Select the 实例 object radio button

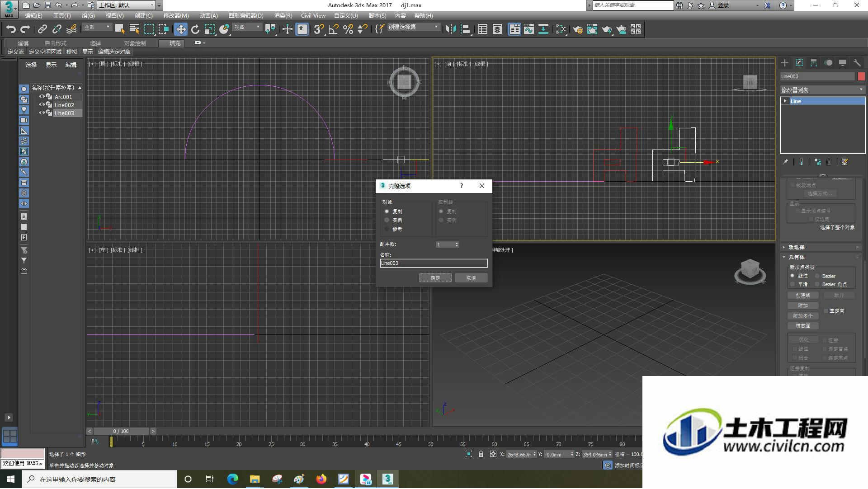[387, 220]
